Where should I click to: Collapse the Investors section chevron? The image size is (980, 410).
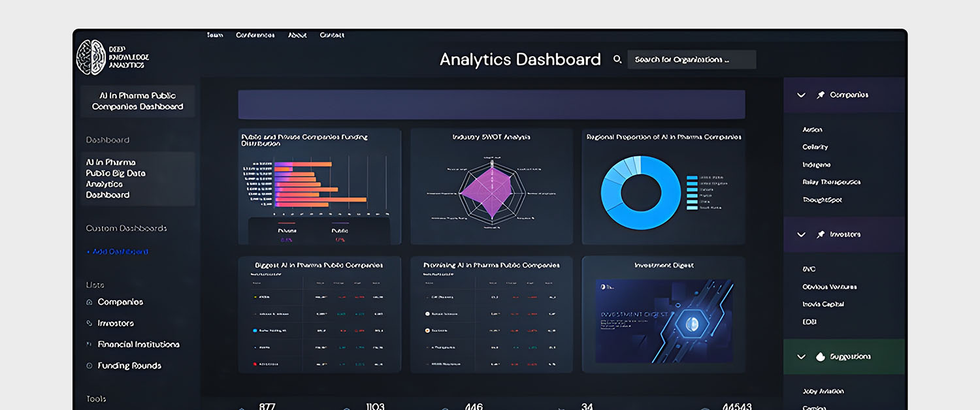pos(801,234)
